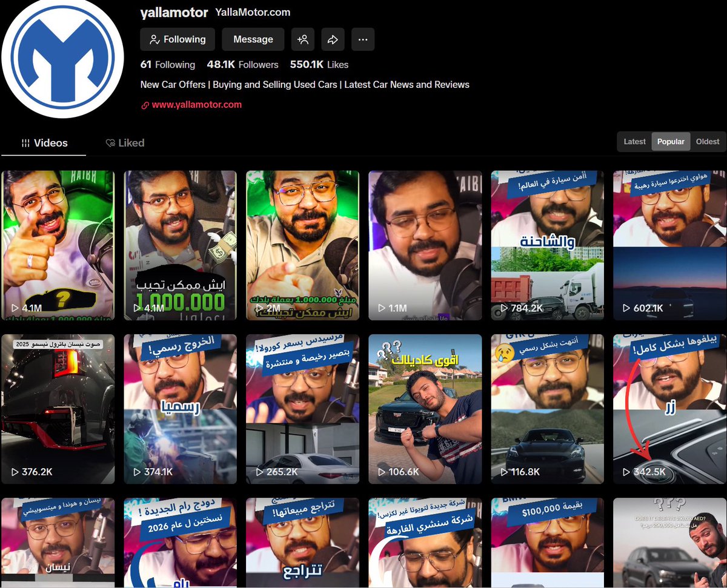
Task: Switch to the Videos tab
Action: pyautogui.click(x=44, y=143)
